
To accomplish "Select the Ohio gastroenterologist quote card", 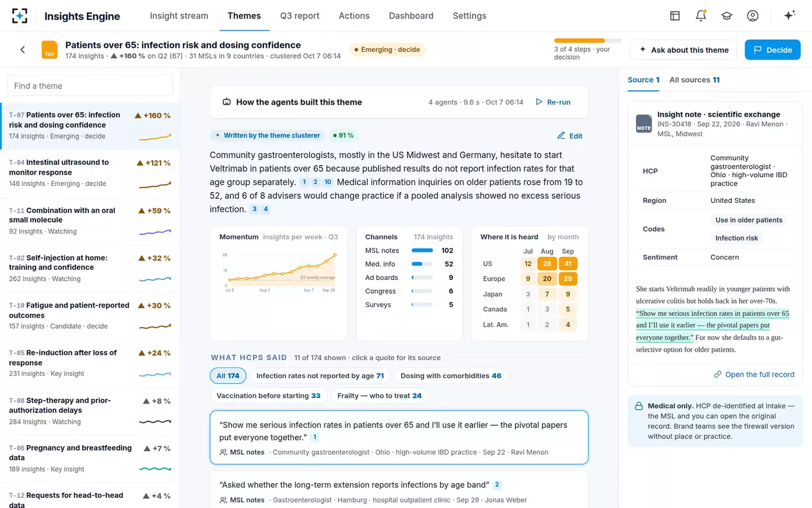I will (x=399, y=437).
